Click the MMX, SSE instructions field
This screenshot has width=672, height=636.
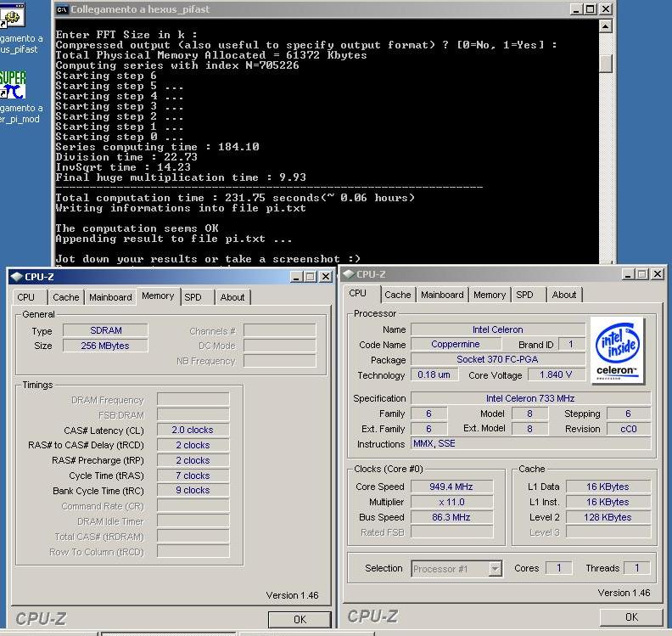(x=530, y=443)
